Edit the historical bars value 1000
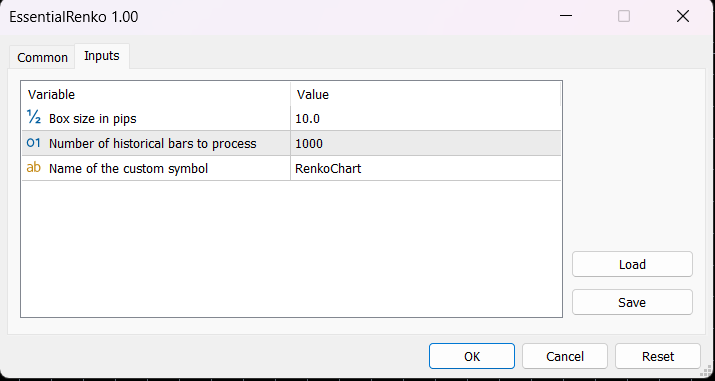715x381 pixels. pos(425,144)
